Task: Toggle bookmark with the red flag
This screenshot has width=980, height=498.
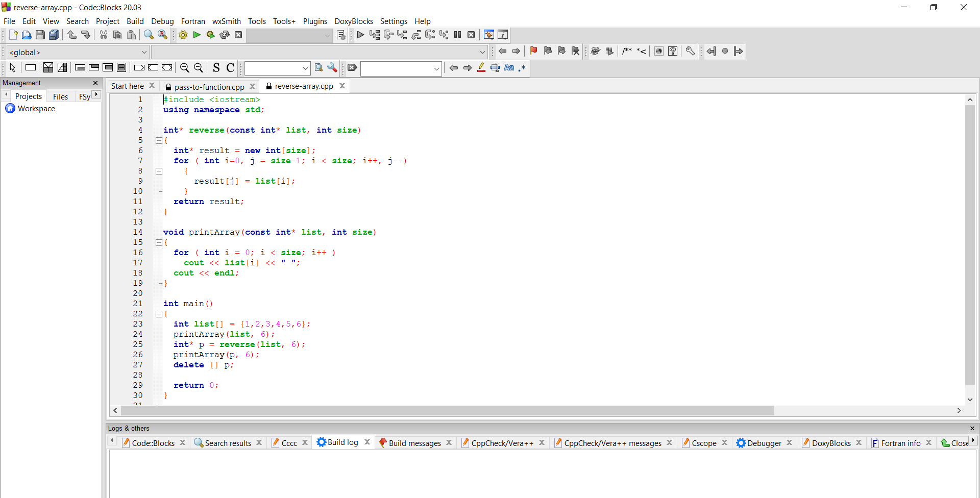Action: coord(534,51)
